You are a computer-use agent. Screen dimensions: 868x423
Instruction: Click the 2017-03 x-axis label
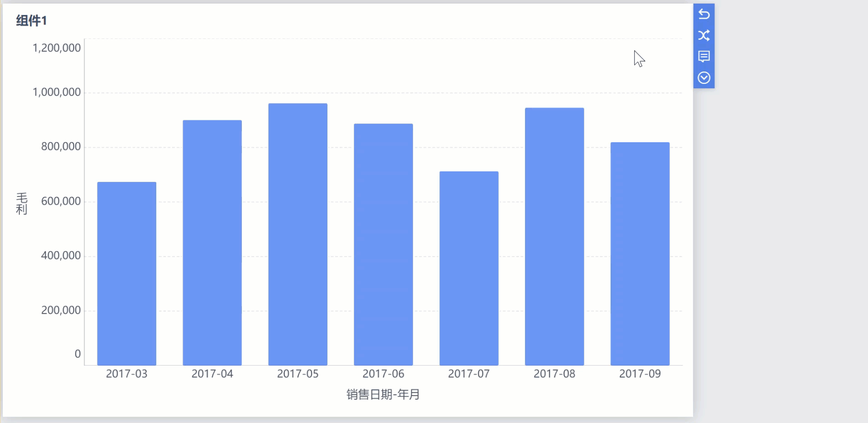click(x=127, y=374)
